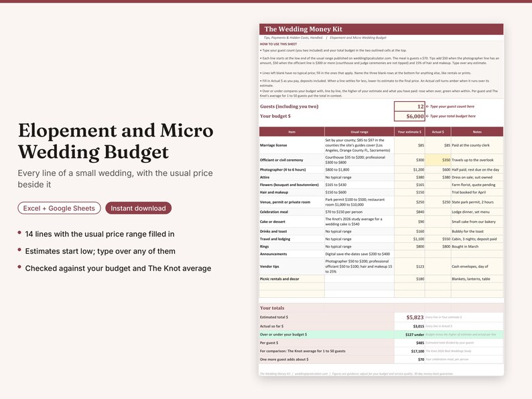Click the note "Bubbly for the toast"

click(x=468, y=231)
